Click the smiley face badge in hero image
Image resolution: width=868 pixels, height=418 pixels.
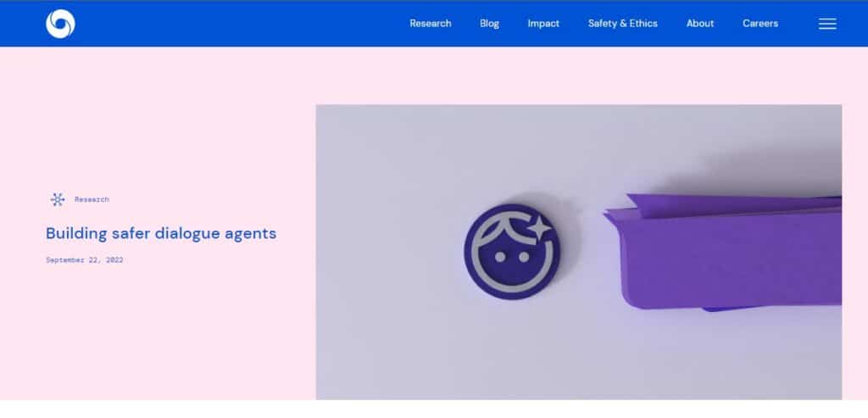[512, 251]
